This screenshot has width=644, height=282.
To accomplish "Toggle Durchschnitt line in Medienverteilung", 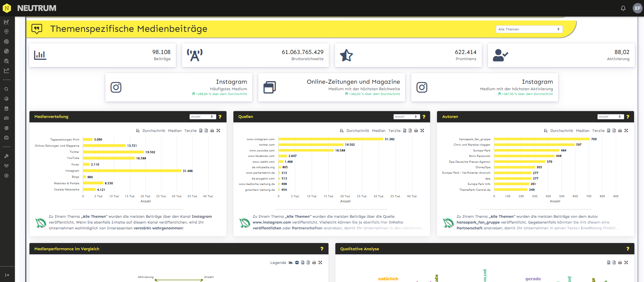I will click(154, 131).
